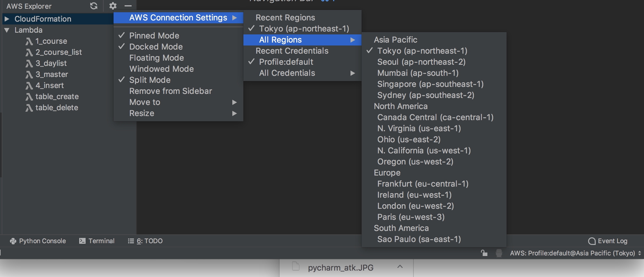Select the table_create Lambda function

tap(57, 97)
